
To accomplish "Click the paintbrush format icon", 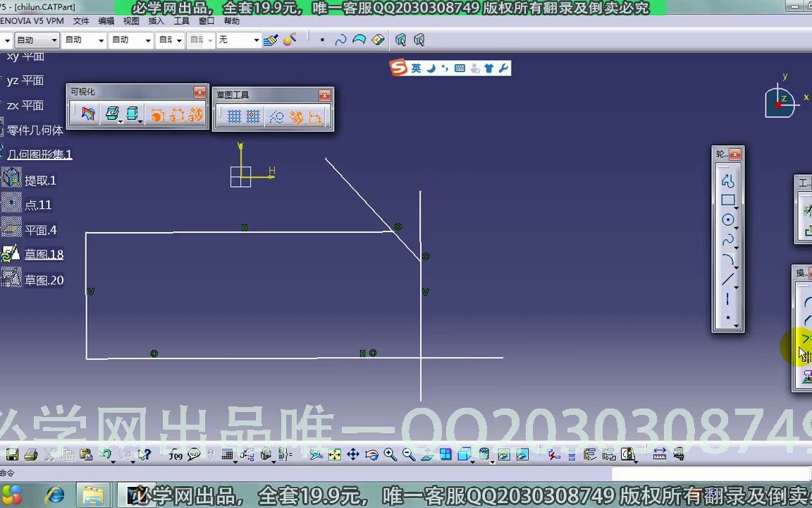I will click(271, 40).
